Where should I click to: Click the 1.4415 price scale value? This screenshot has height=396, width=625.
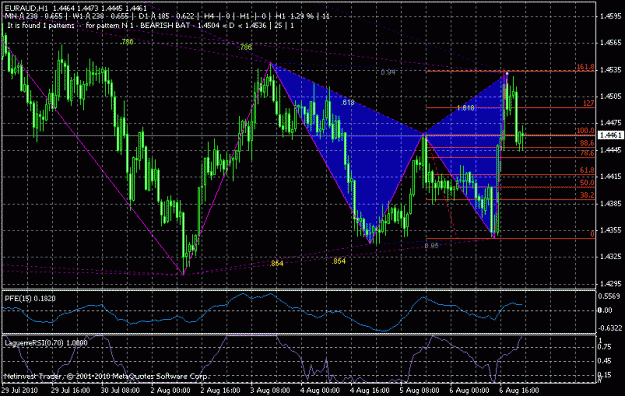610,176
